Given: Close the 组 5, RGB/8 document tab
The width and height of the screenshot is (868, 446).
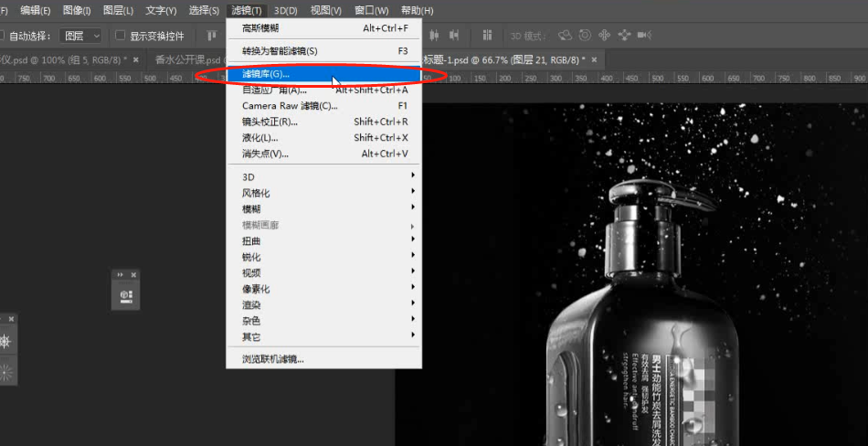Looking at the screenshot, I should point(136,59).
